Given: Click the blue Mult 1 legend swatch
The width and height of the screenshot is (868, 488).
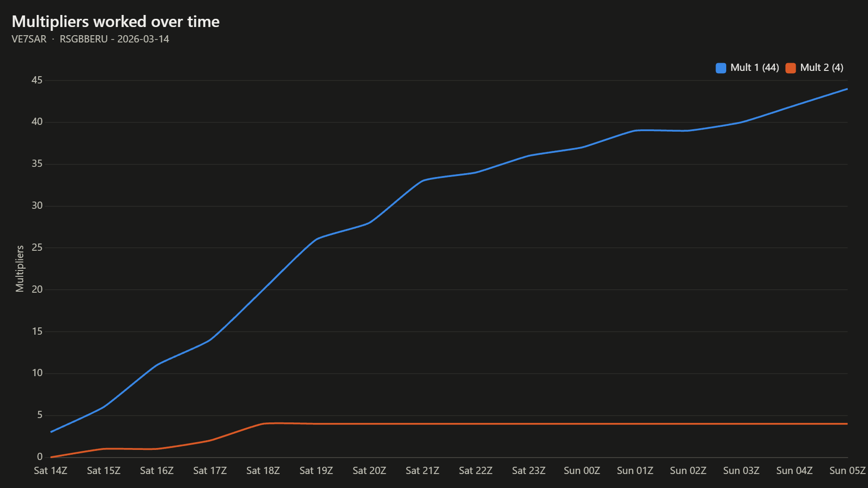Looking at the screenshot, I should (x=721, y=68).
